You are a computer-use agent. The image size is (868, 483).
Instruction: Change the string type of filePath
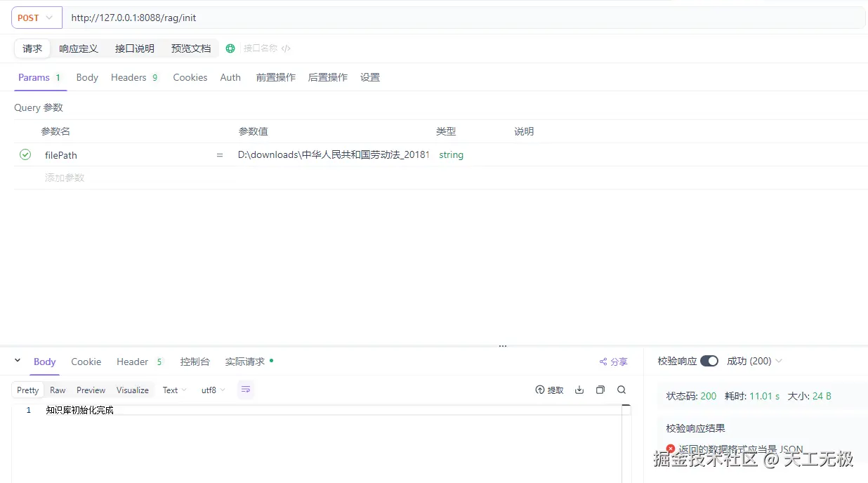(451, 154)
